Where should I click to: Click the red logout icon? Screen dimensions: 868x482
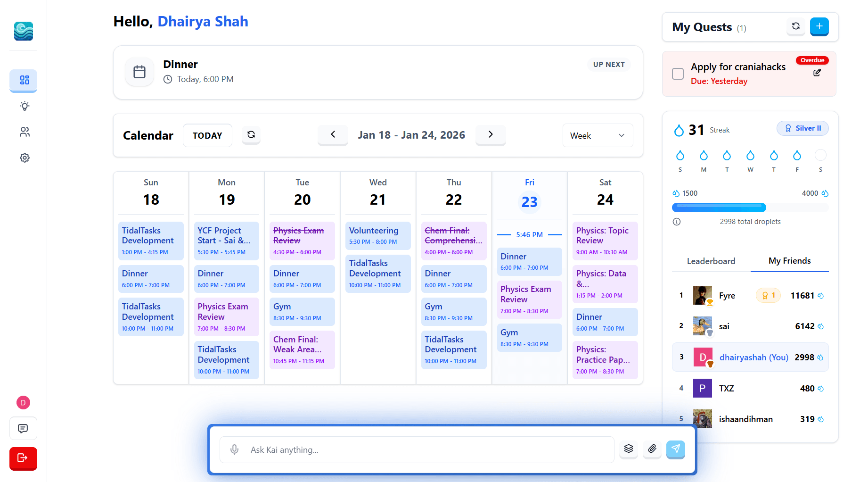(x=23, y=458)
